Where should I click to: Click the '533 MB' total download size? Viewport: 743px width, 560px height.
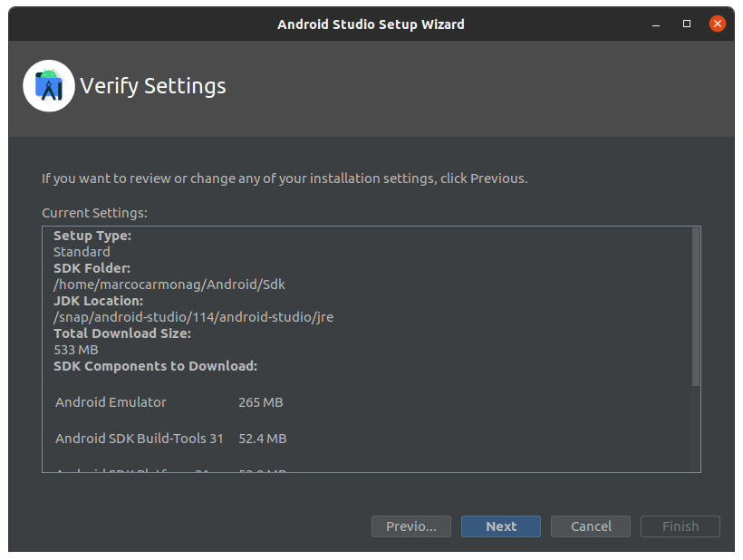[76, 350]
